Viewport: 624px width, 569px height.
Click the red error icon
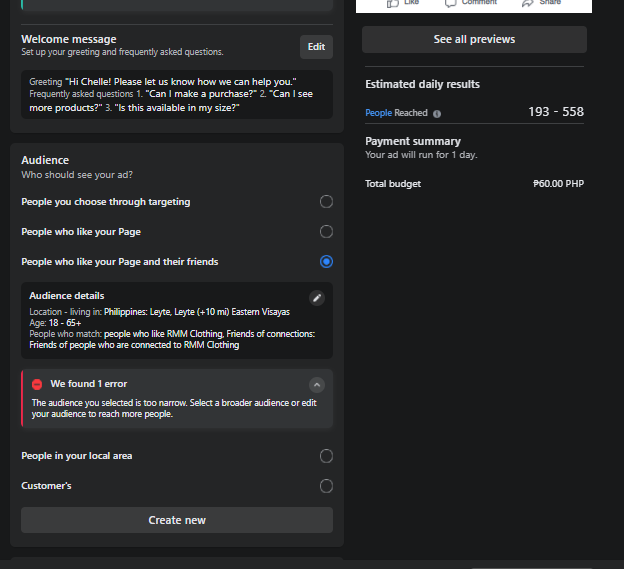click(37, 384)
